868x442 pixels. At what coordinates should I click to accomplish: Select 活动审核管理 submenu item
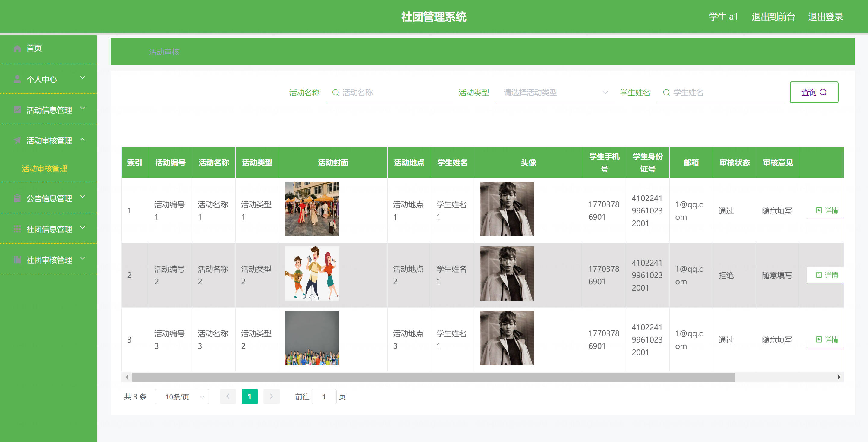[45, 169]
